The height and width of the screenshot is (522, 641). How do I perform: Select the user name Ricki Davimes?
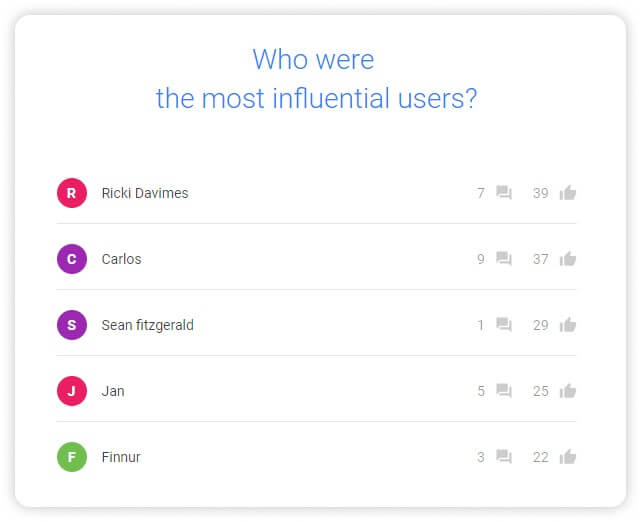tap(145, 193)
